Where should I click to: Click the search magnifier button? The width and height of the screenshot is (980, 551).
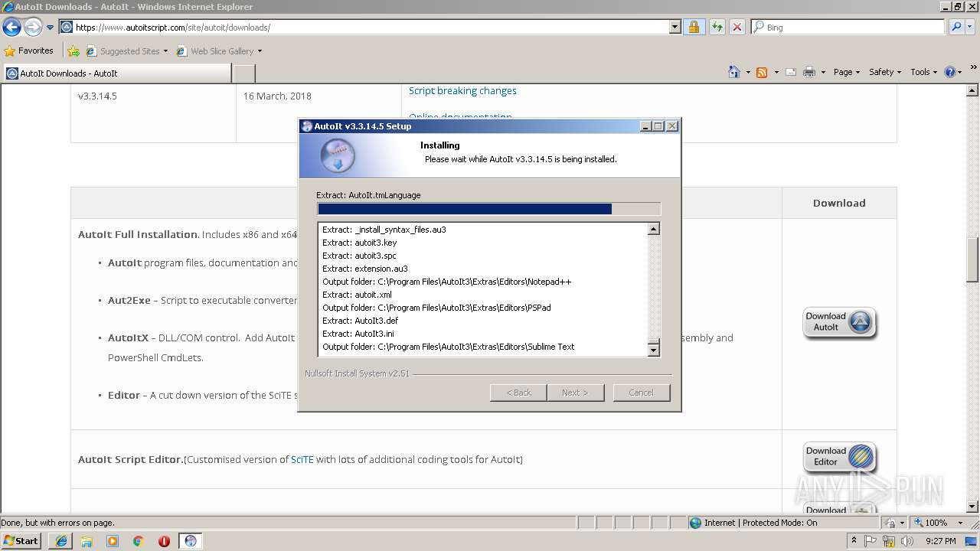tap(955, 28)
